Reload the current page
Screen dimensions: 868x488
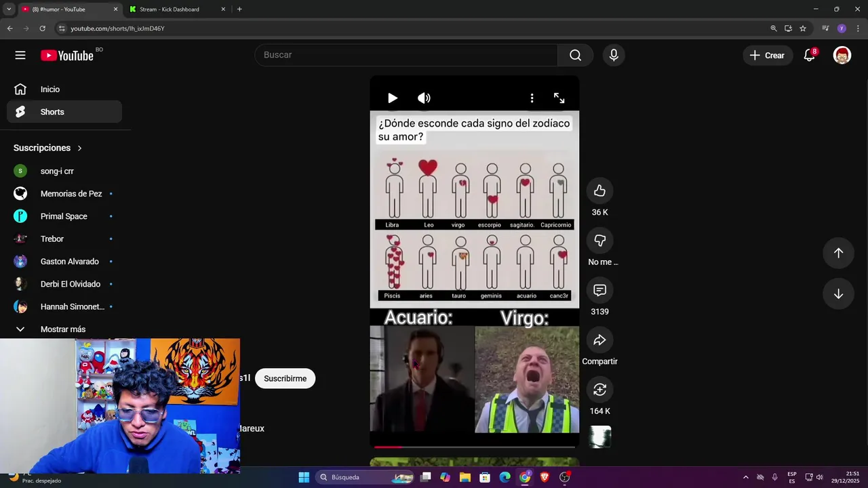pyautogui.click(x=42, y=28)
